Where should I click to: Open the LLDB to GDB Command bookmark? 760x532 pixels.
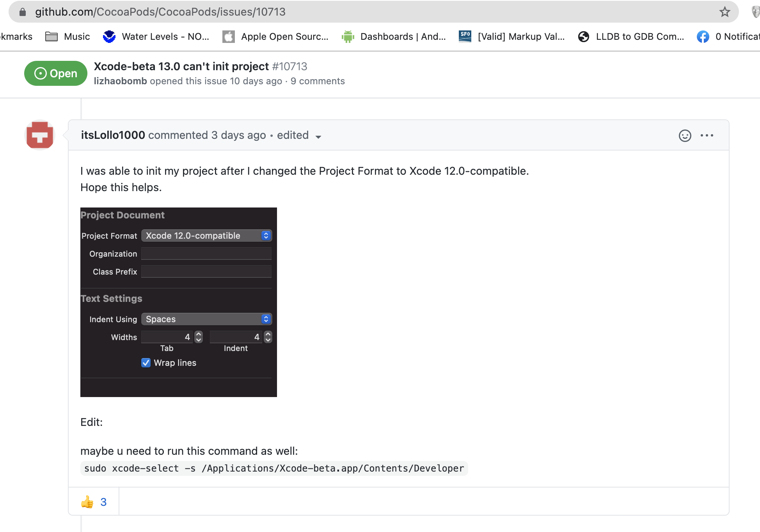click(631, 37)
